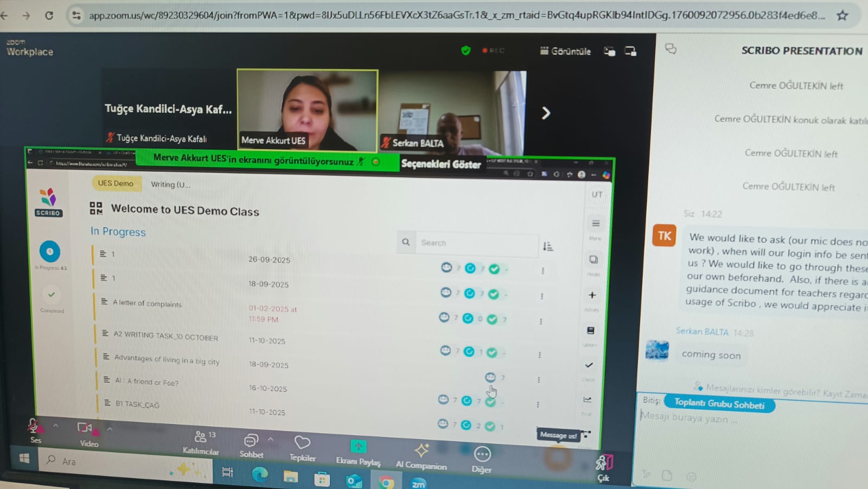868x489 pixels.
Task: Click the Merve Akkurt UES video thumbnail
Action: pos(307,110)
